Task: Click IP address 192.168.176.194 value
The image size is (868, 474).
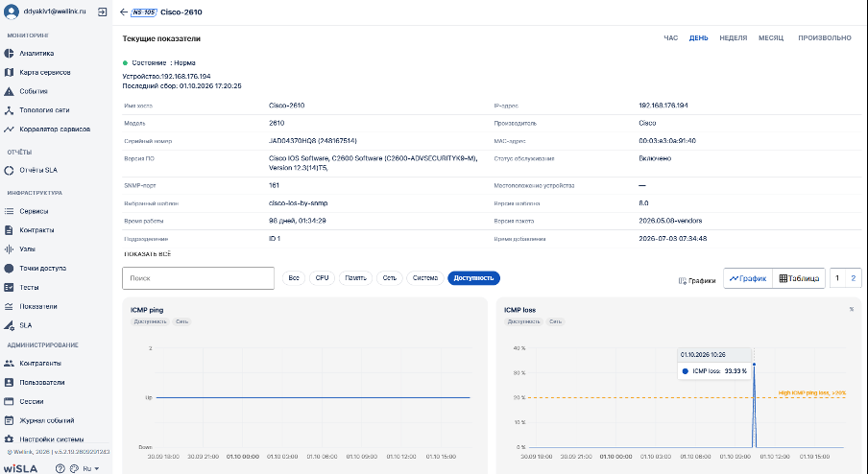Action: [663, 106]
